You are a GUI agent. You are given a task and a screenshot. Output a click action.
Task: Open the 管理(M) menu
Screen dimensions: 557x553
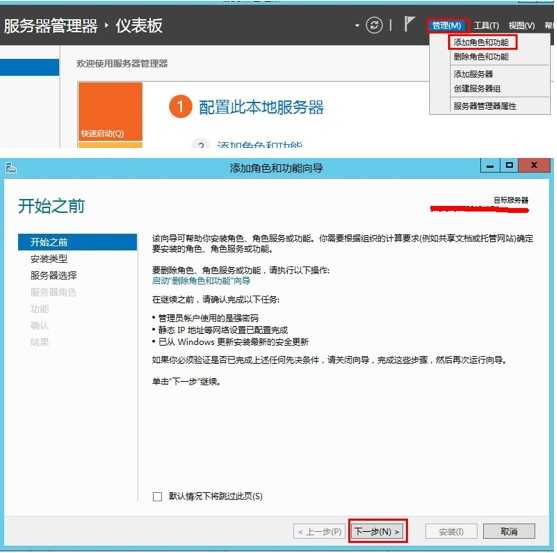click(x=447, y=26)
